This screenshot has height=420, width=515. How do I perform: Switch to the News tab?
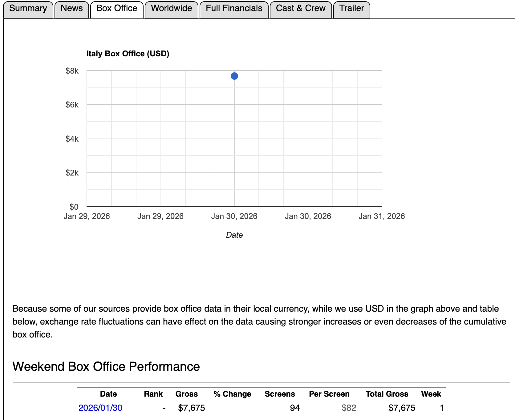[71, 9]
